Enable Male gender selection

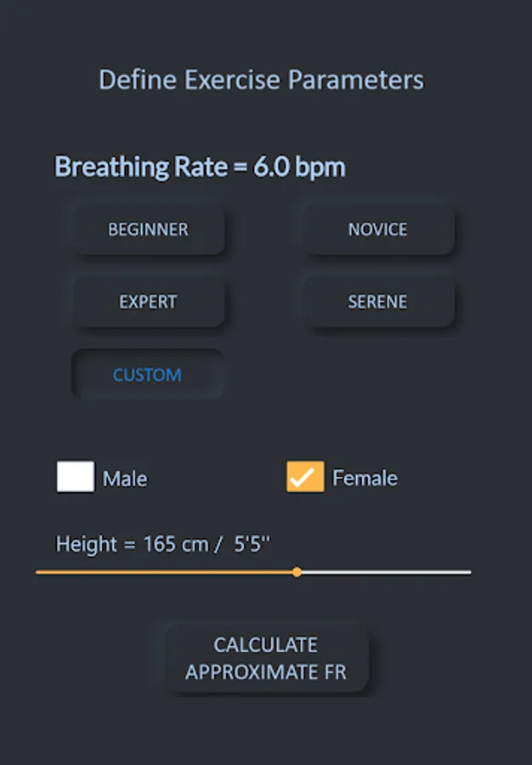75,478
